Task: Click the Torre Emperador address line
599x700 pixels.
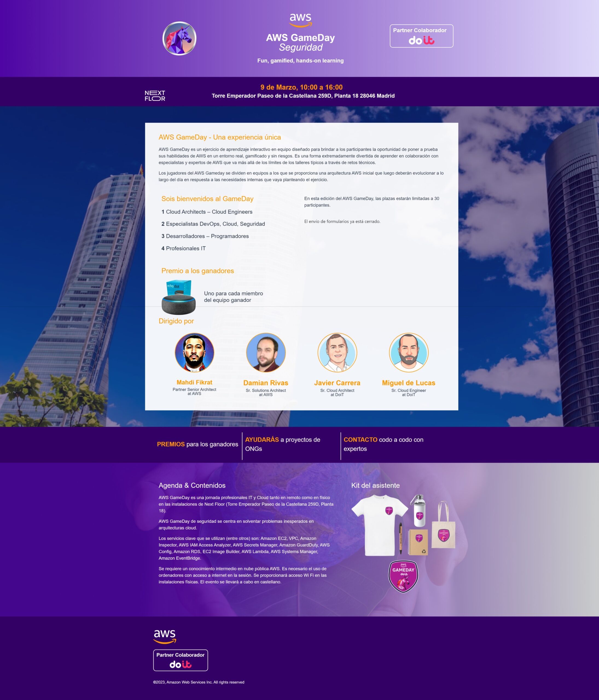Action: [303, 96]
